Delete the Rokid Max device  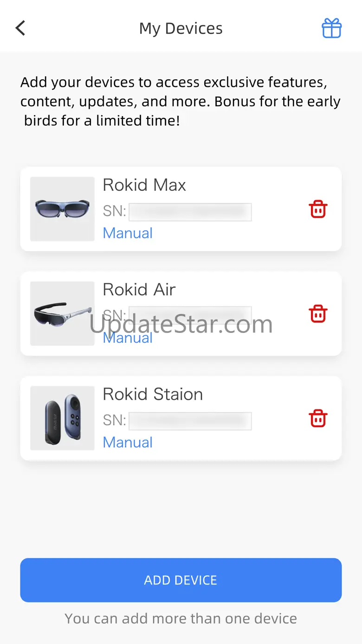[318, 209]
